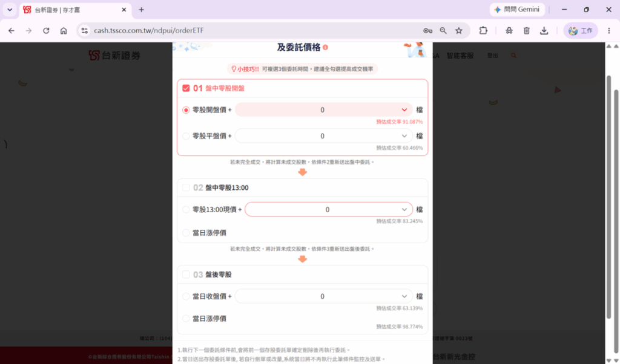620x364 pixels.
Task: Select 當日漲停價 radio under 盤後零股
Action: [186, 319]
